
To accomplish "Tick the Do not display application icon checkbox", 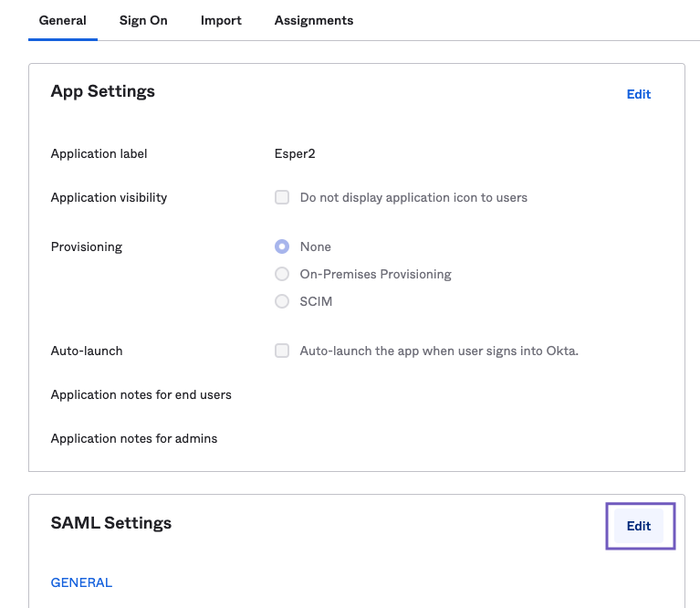I will click(x=282, y=197).
